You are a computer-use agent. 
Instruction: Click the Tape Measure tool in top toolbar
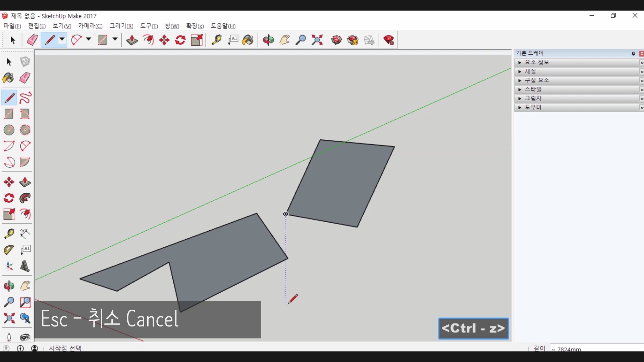point(216,40)
